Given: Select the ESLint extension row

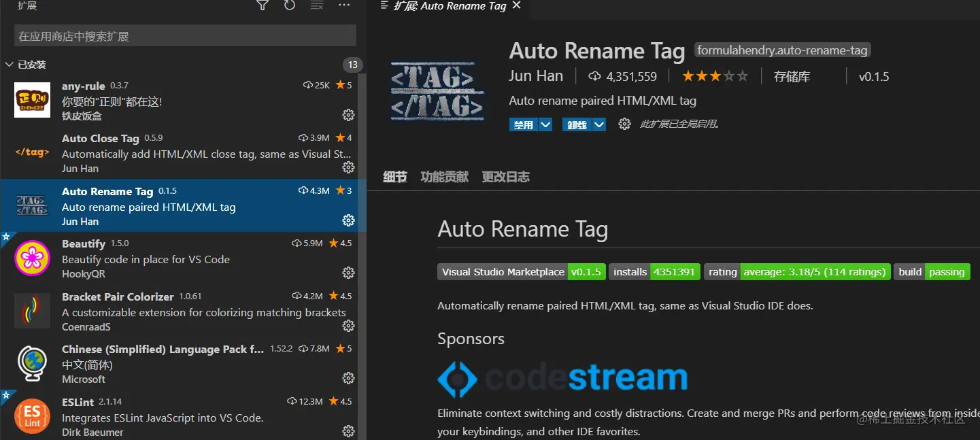Looking at the screenshot, I should (x=179, y=416).
